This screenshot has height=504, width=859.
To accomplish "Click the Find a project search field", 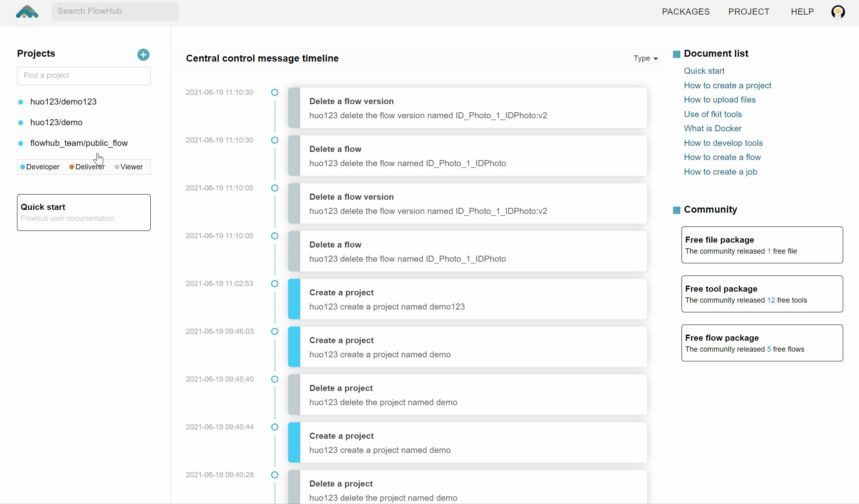I will pyautogui.click(x=84, y=76).
